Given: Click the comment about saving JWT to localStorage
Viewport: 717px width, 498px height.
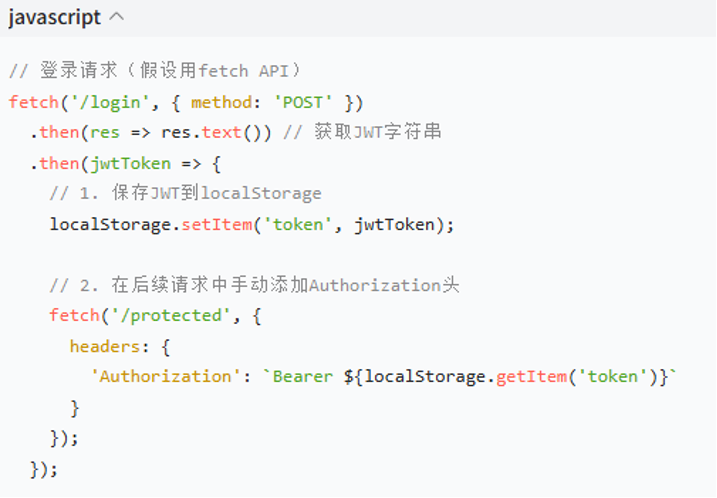Looking at the screenshot, I should (185, 193).
